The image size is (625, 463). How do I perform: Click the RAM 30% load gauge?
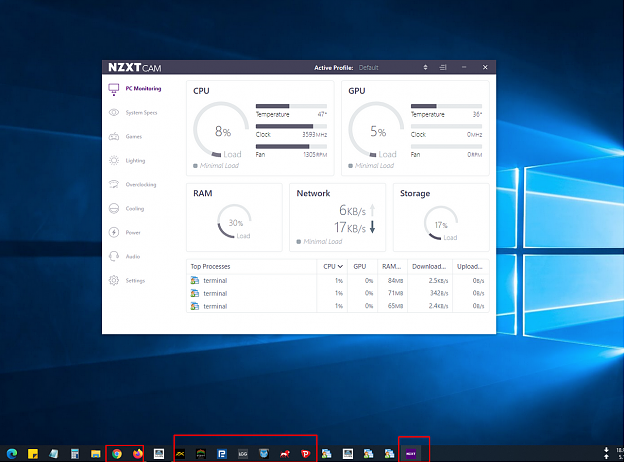(x=234, y=222)
